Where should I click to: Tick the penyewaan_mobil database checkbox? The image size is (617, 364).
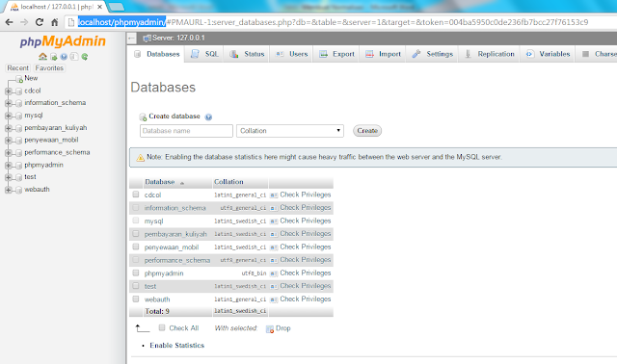click(x=136, y=247)
